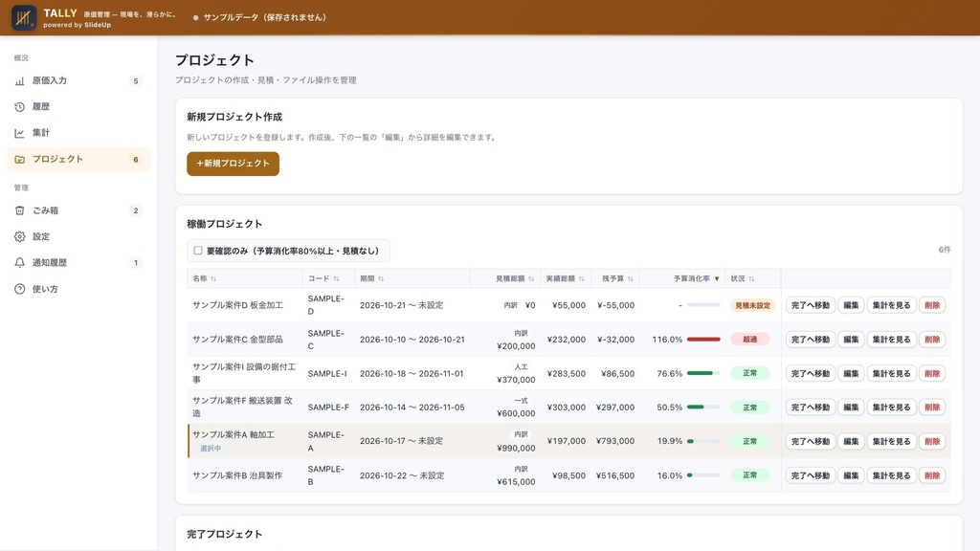980x551 pixels.
Task: Open 使い方 in the sidebar
Action: tap(78, 289)
